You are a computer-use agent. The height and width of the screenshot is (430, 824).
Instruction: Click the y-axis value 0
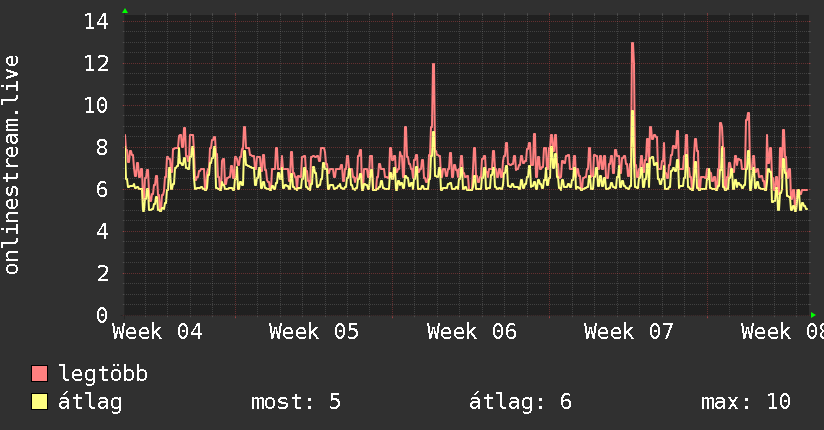[x=102, y=315]
